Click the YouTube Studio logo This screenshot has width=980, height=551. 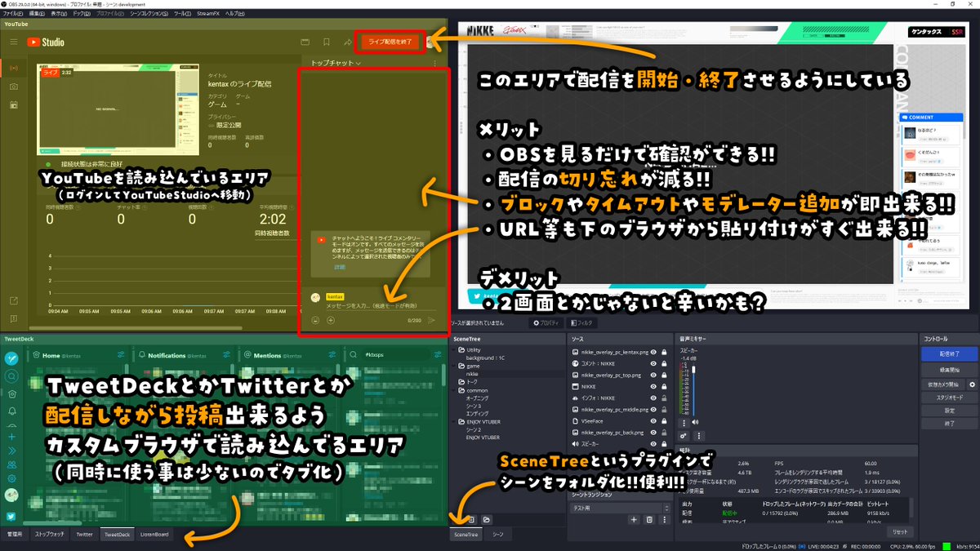pyautogui.click(x=46, y=42)
